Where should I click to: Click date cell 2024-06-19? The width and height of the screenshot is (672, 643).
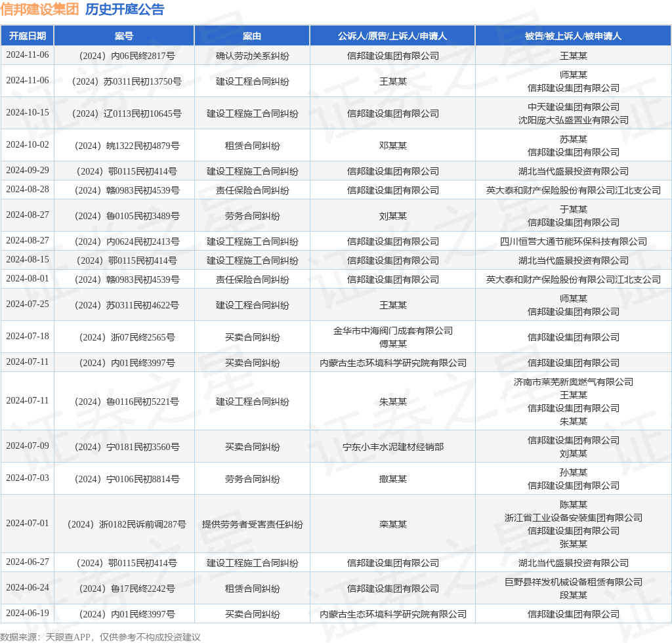coord(28,613)
